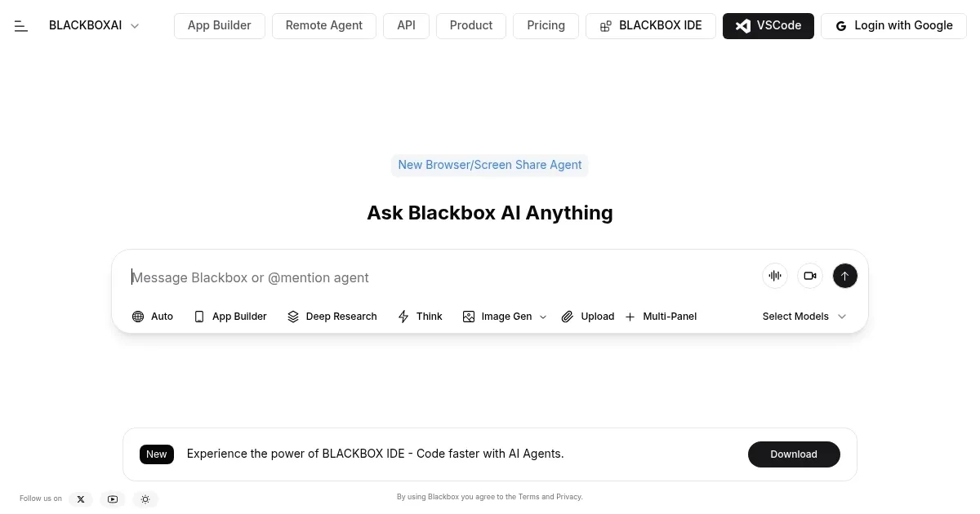Expand the BLACKBOXAI logo dropdown

pyautogui.click(x=135, y=25)
